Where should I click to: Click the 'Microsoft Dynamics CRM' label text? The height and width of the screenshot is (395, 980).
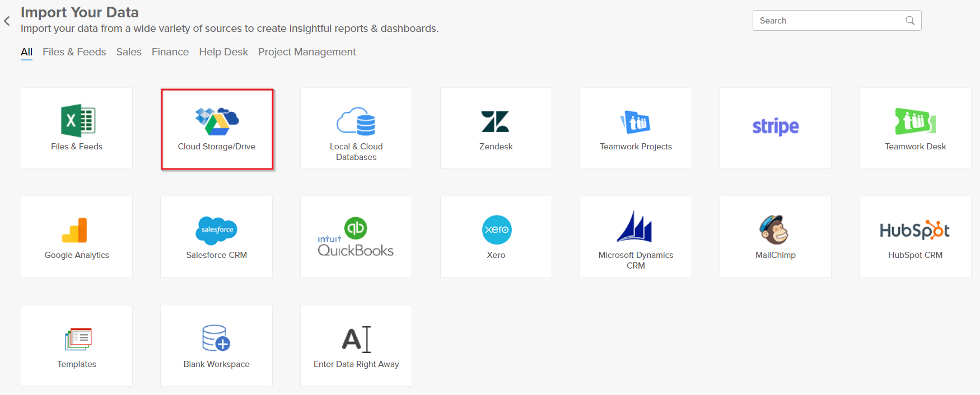click(x=636, y=260)
